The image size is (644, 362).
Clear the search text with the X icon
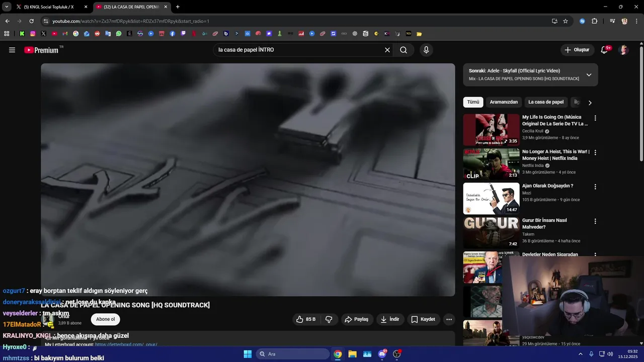click(387, 50)
